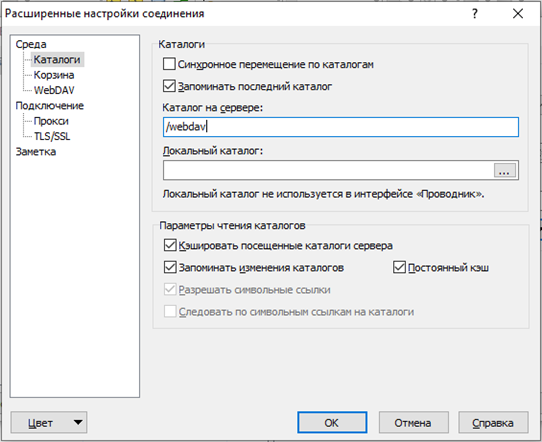Open the Каталоги tree node
Screen dimensions: 542x442
(x=57, y=59)
